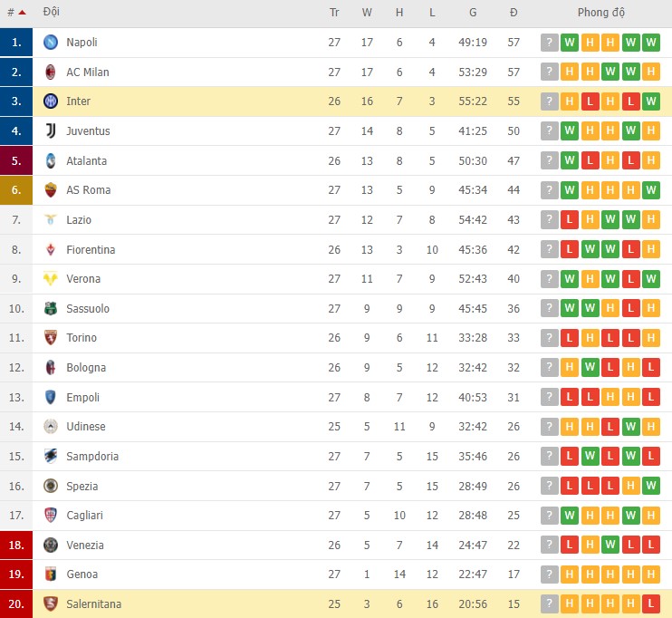Sort table by the # rank column
Viewport: 672px width, 618px height.
[15, 13]
